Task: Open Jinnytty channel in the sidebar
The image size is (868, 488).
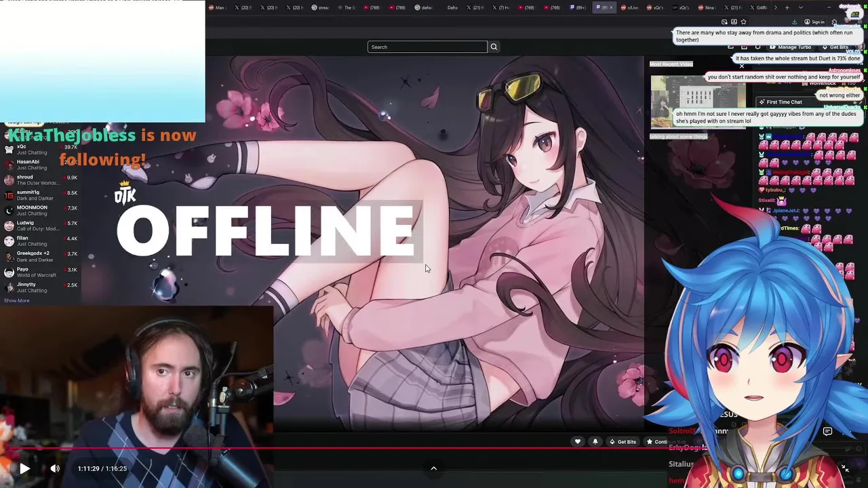Action: coord(41,287)
